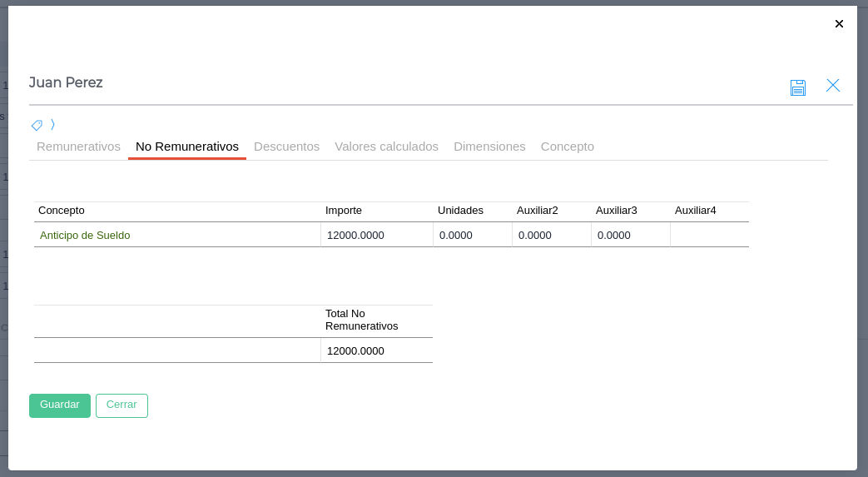Click the Total No Remunerativos value
The image size is (868, 477).
point(376,351)
